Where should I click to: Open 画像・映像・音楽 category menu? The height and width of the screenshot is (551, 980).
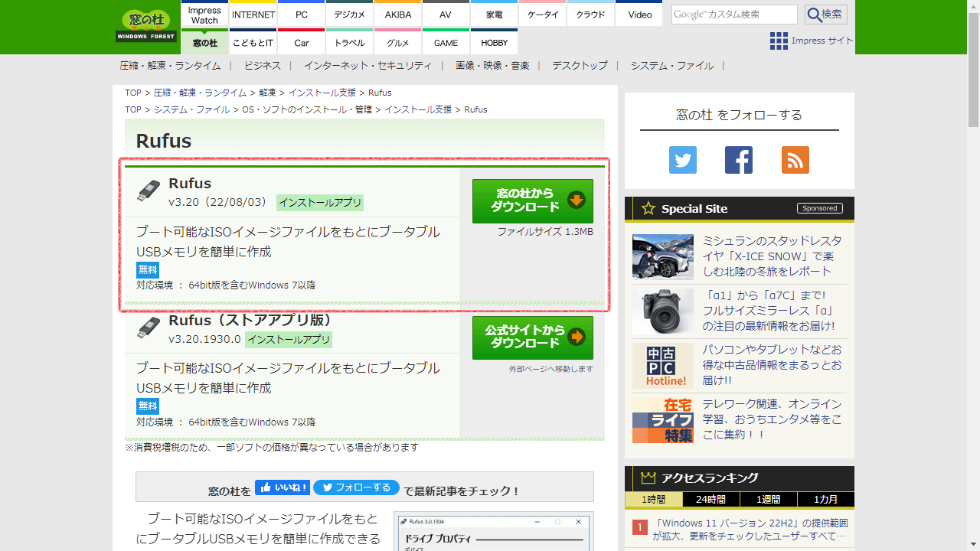click(493, 66)
